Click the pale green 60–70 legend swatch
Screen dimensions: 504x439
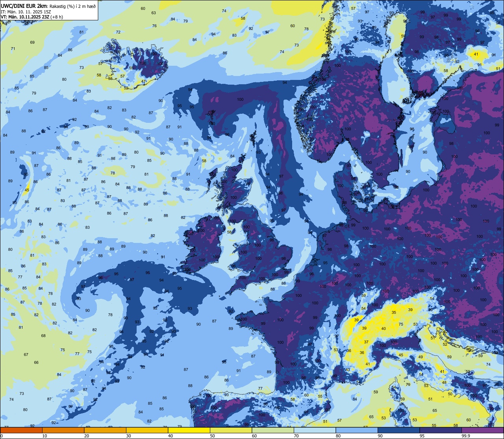coord(273,430)
